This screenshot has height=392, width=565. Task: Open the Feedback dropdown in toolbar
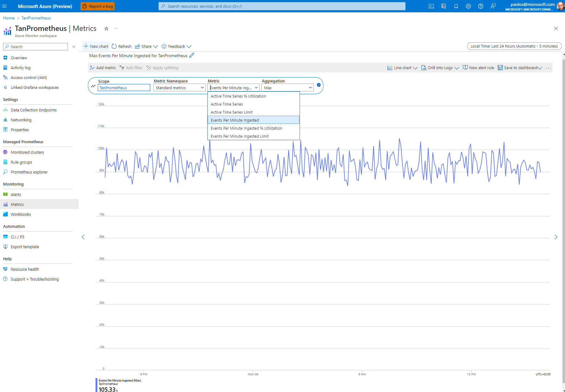coord(177,46)
